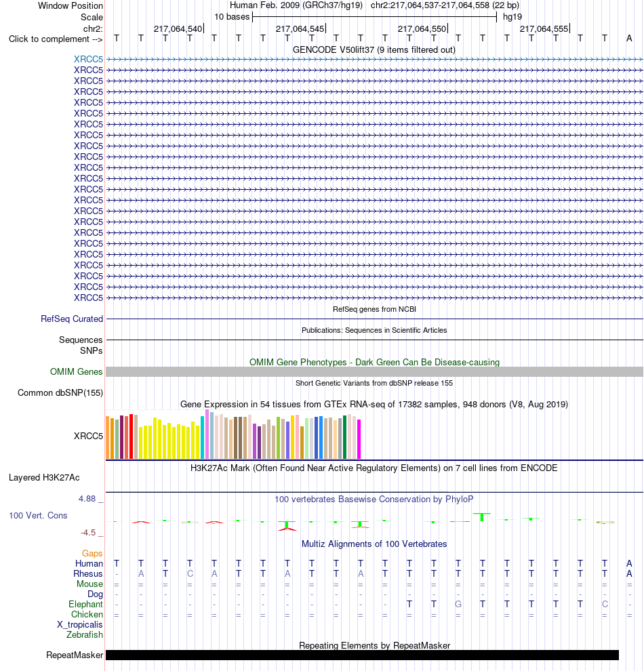Click the orange Gaps row label
This screenshot has width=644, height=671.
click(92, 553)
